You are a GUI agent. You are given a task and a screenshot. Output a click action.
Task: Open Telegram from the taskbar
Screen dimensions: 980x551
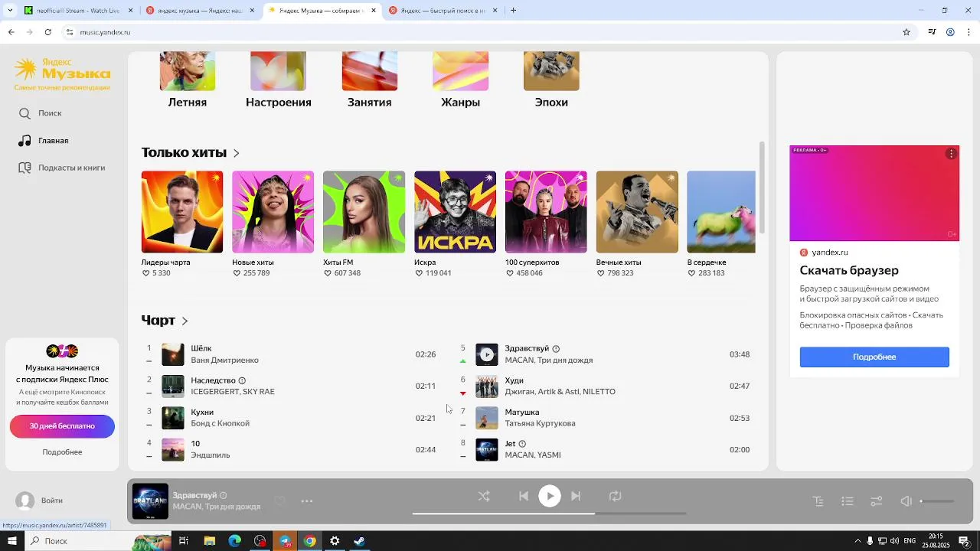(285, 541)
